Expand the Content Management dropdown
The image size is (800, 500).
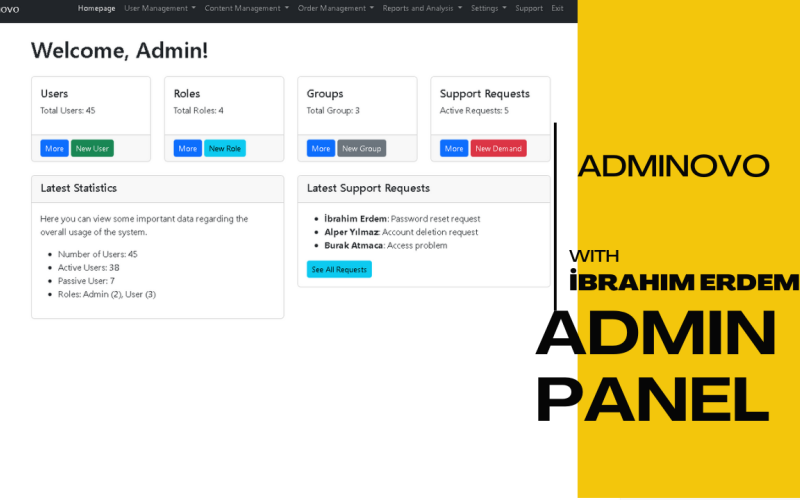[x=246, y=8]
